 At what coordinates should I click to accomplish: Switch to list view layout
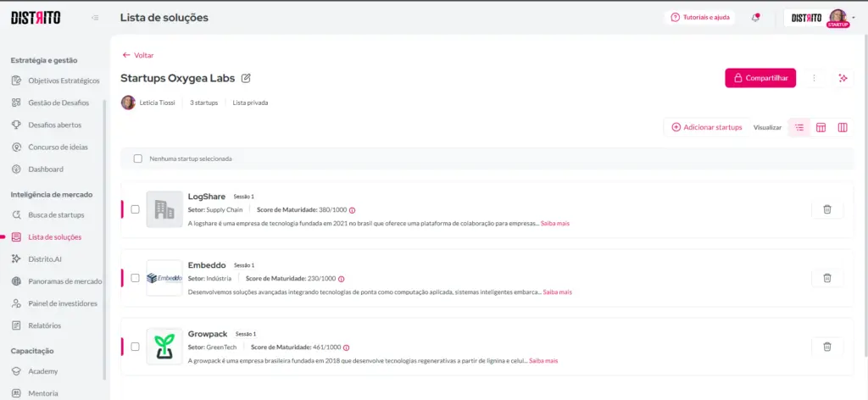coord(799,127)
